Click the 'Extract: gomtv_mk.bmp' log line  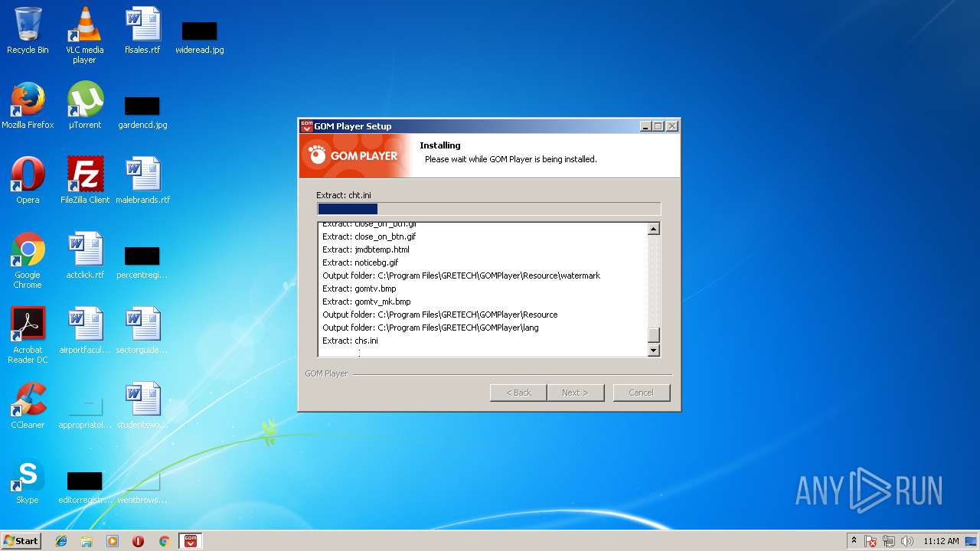point(367,302)
